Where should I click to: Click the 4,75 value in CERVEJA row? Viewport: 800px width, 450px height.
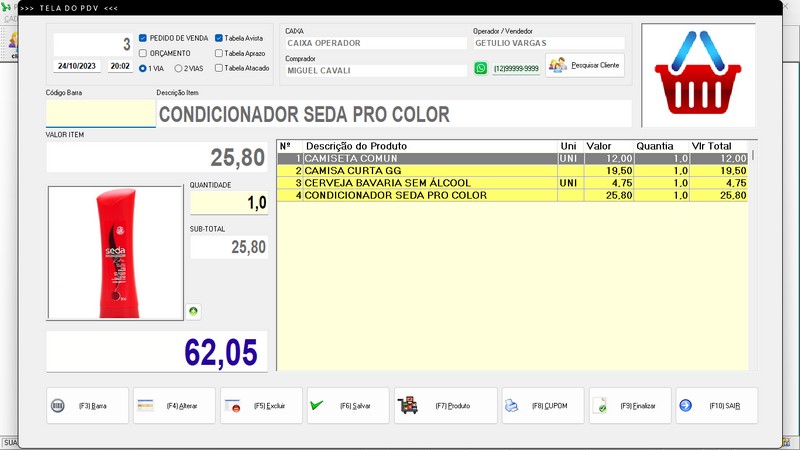pos(622,183)
